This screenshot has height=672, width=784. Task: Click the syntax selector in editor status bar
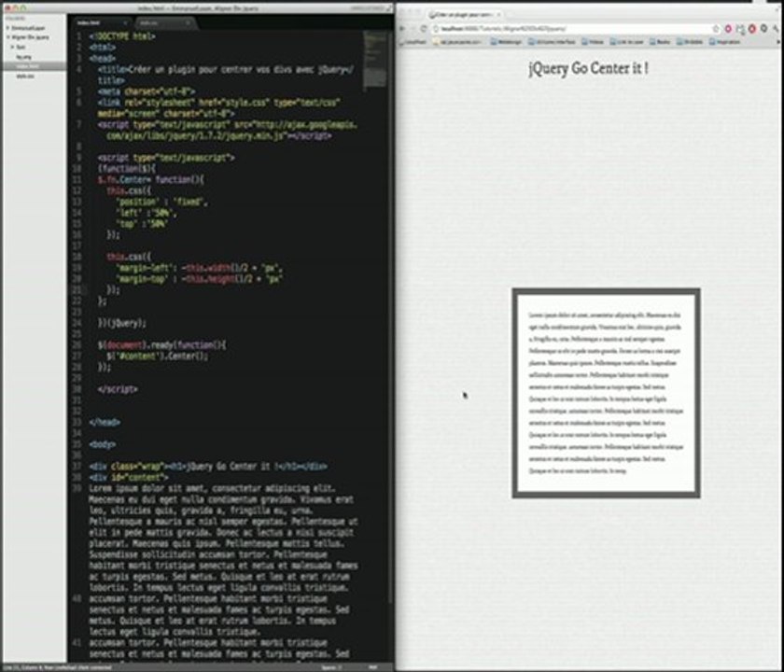point(373,667)
